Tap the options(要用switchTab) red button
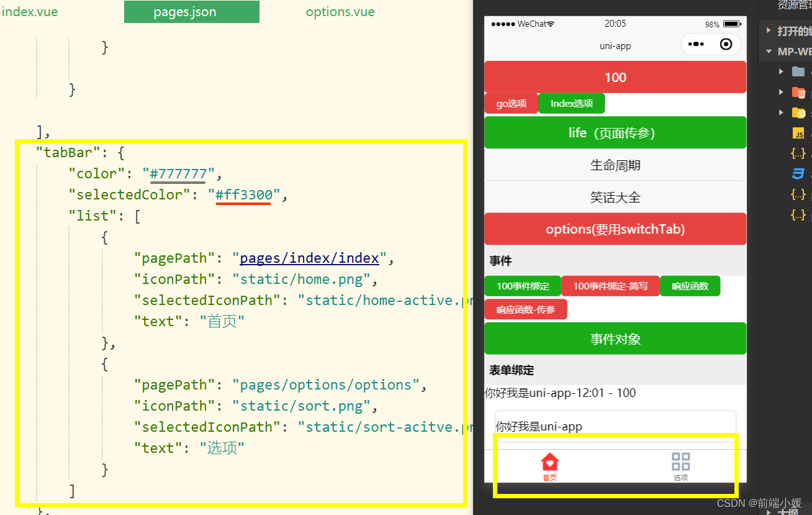The width and height of the screenshot is (812, 515). point(615,229)
